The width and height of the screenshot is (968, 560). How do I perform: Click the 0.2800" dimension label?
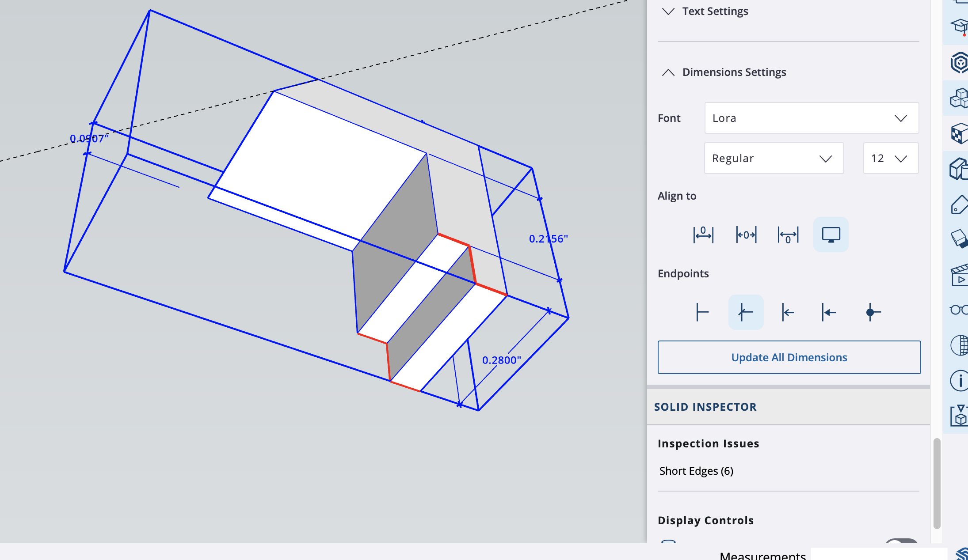(501, 360)
